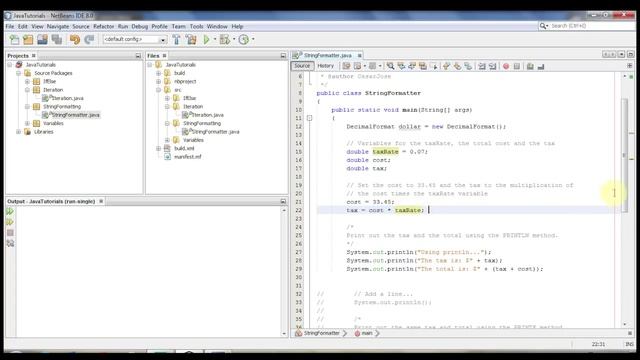Click Find Next Occurrence icon in editor
Screen dimensions: 640x360
[x=412, y=66]
